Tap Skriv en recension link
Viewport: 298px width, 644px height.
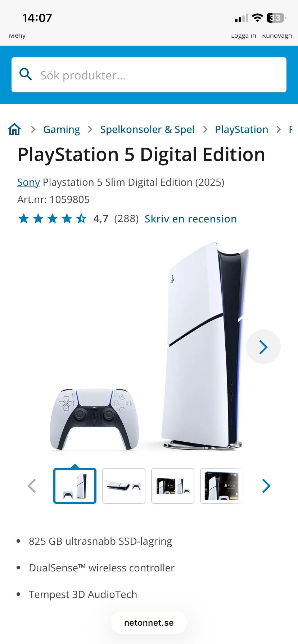[x=191, y=219]
